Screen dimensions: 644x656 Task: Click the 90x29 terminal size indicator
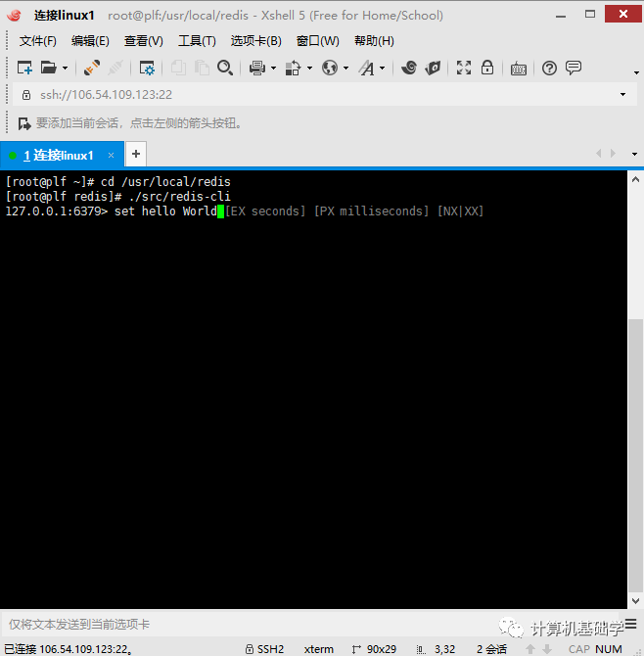pyautogui.click(x=374, y=649)
